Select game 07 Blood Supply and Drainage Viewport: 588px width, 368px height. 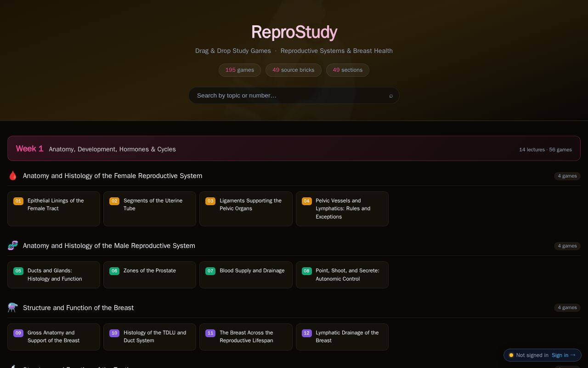point(246,275)
